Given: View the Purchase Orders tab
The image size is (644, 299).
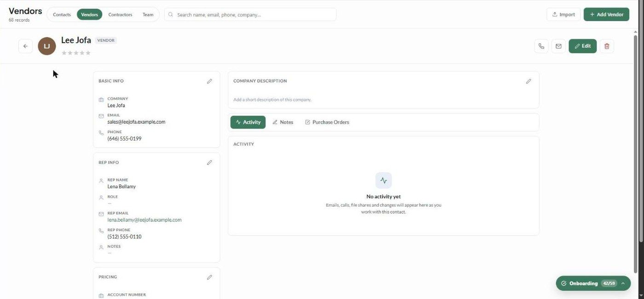Looking at the screenshot, I should click(x=327, y=122).
